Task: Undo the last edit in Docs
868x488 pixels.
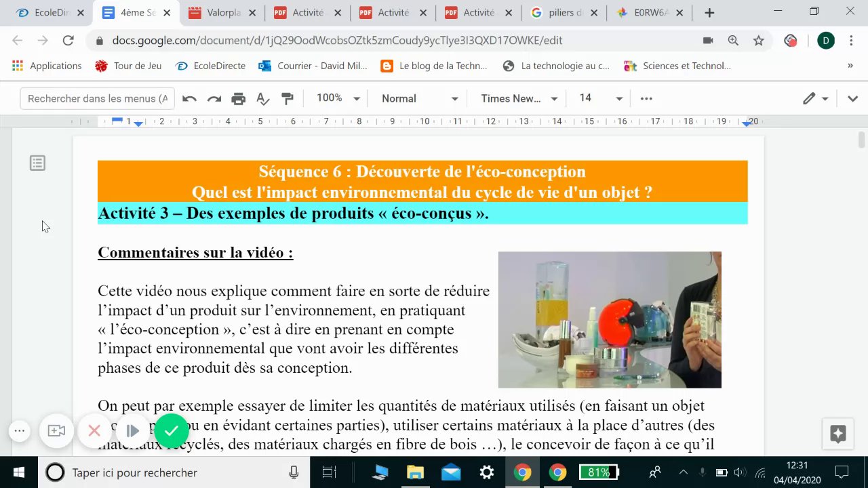Action: point(189,99)
